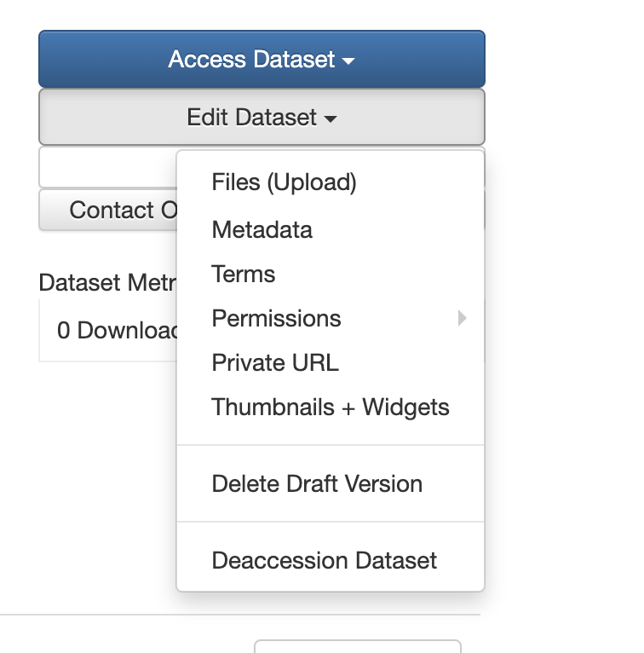Click the blank button under Edit Dataset
The height and width of the screenshot is (653, 644).
point(106,168)
